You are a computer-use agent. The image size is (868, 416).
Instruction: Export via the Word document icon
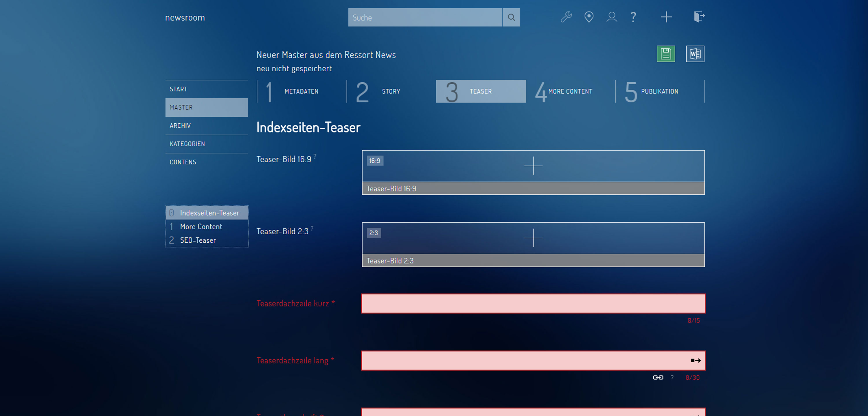tap(695, 54)
